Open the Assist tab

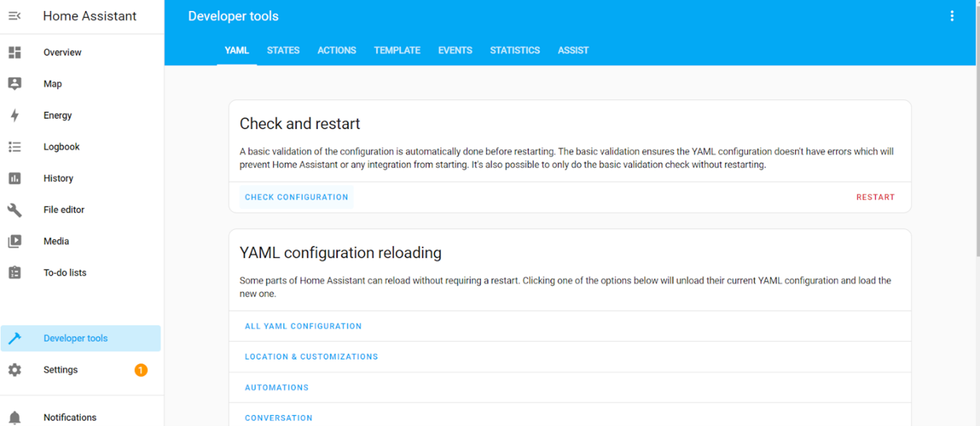[x=574, y=50]
